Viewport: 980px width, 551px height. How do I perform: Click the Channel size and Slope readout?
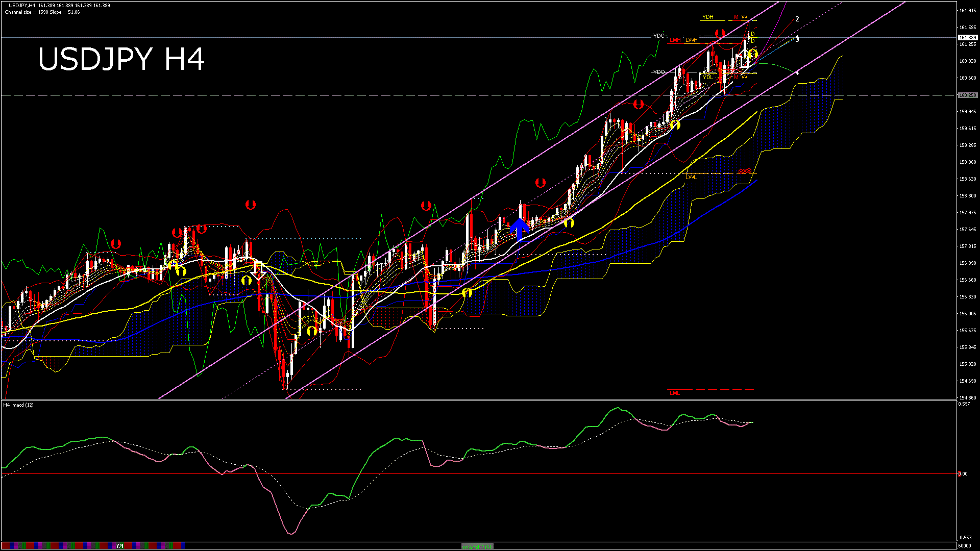pos(42,12)
